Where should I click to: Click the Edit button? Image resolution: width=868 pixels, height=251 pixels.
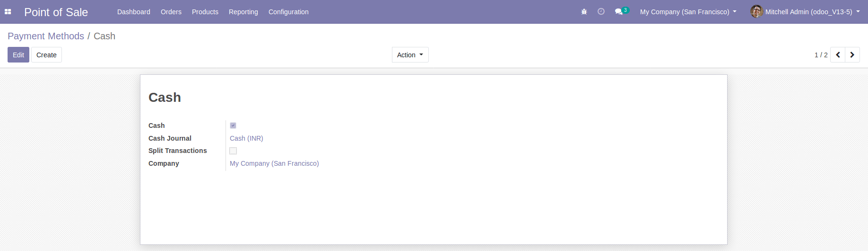(18, 55)
